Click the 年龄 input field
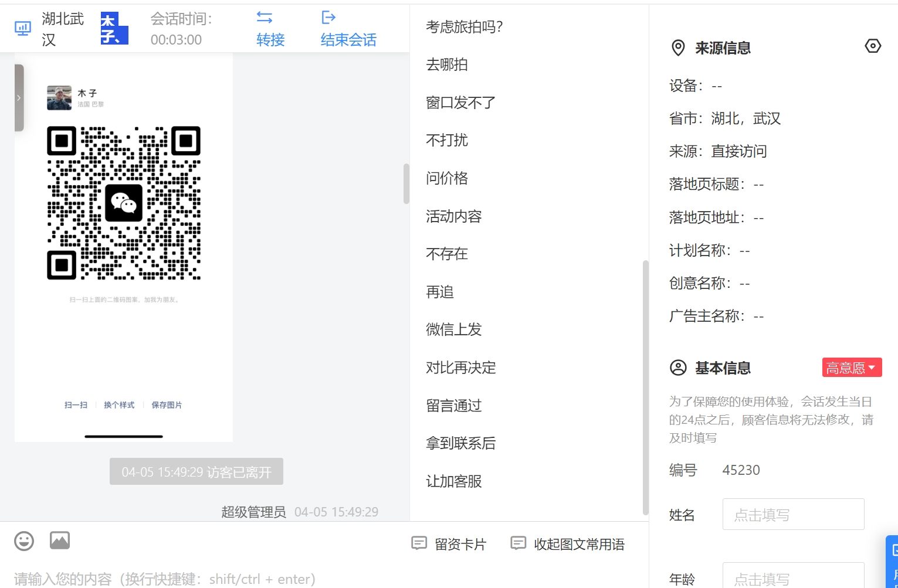Image resolution: width=898 pixels, height=588 pixels. click(x=793, y=575)
